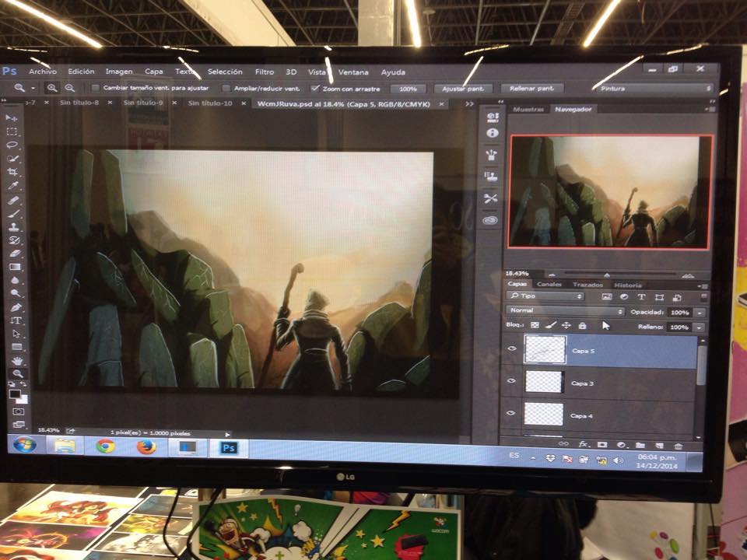Open the Relleno slider dropdown arrow

click(699, 327)
